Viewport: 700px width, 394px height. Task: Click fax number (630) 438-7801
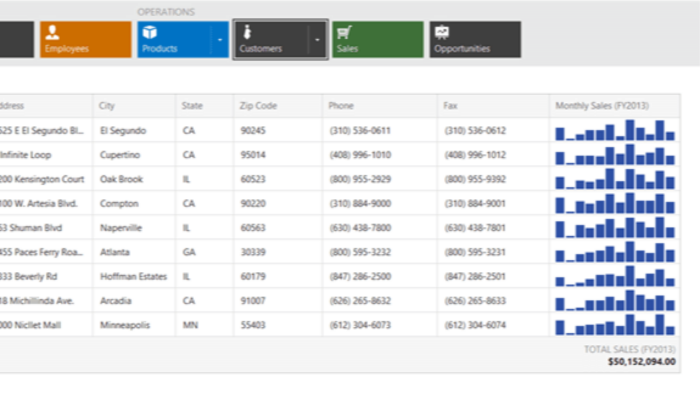pyautogui.click(x=475, y=228)
